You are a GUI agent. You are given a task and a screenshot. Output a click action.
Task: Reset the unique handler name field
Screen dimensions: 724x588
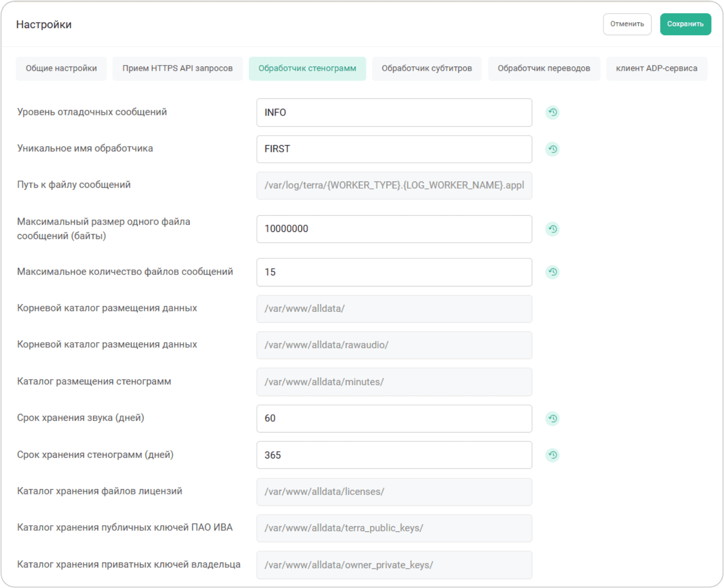552,149
